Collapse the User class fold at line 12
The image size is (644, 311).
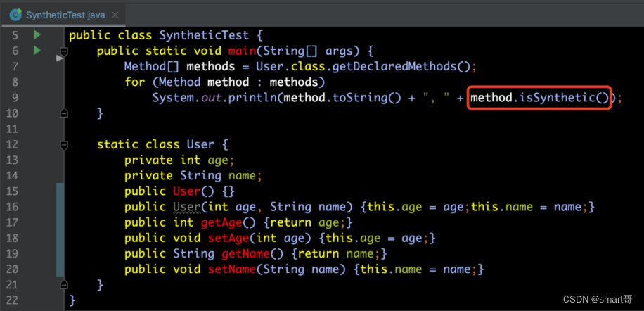click(64, 145)
